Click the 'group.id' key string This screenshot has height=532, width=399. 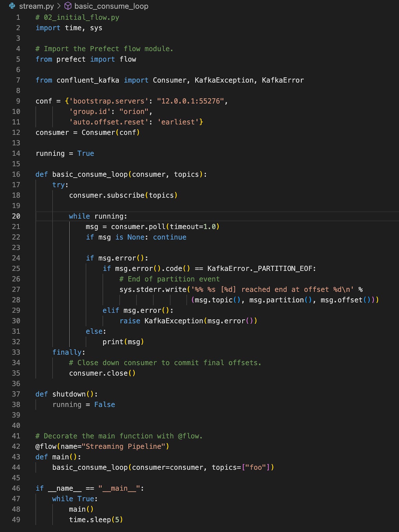tap(90, 111)
